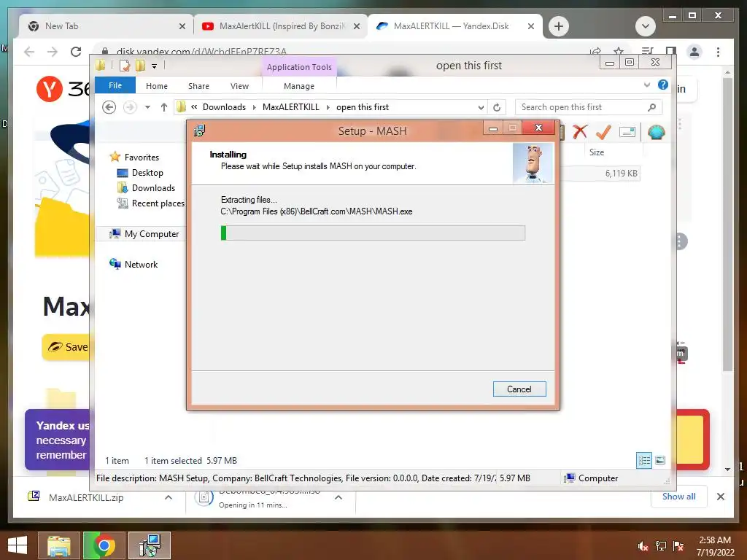Click the muted volume tray icon
747x560 pixels.
click(643, 546)
